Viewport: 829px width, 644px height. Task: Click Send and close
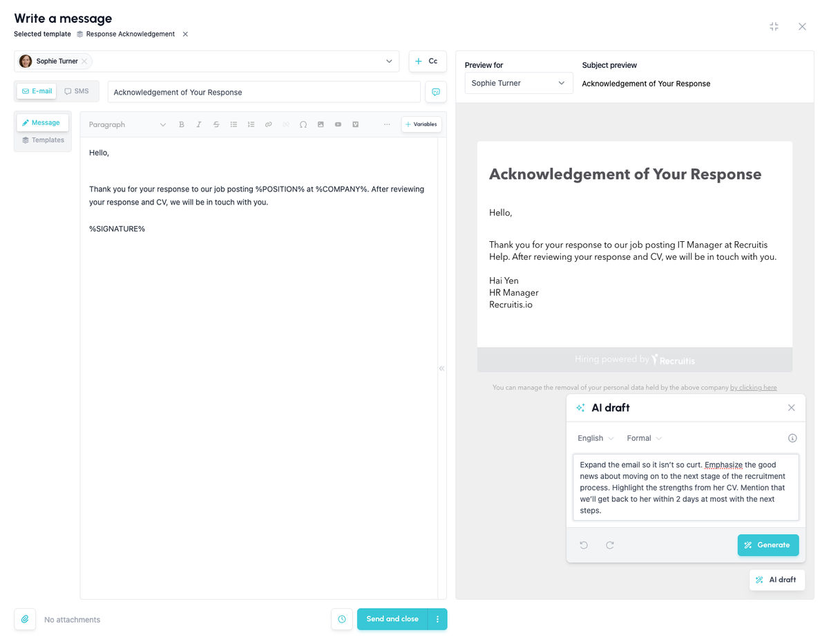pos(392,619)
